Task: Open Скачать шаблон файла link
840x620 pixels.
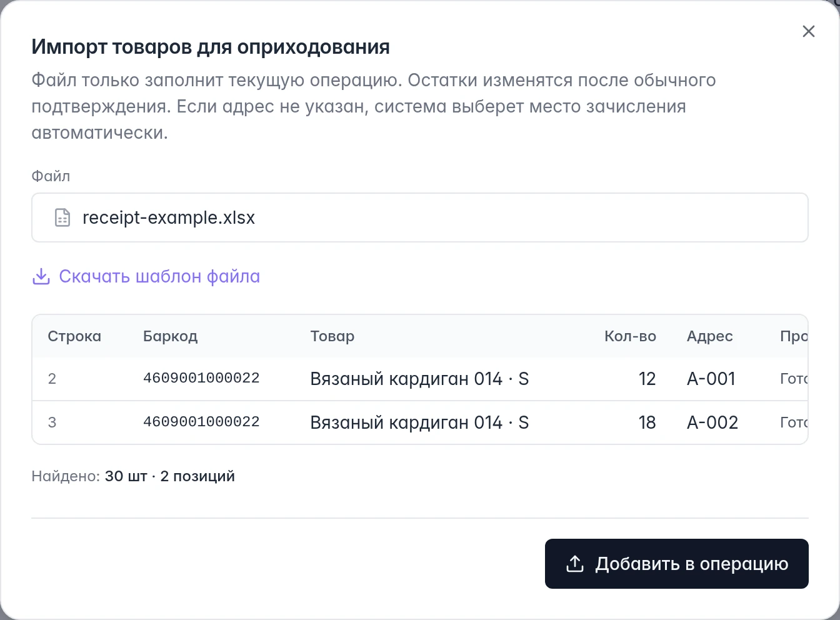Action: [146, 276]
